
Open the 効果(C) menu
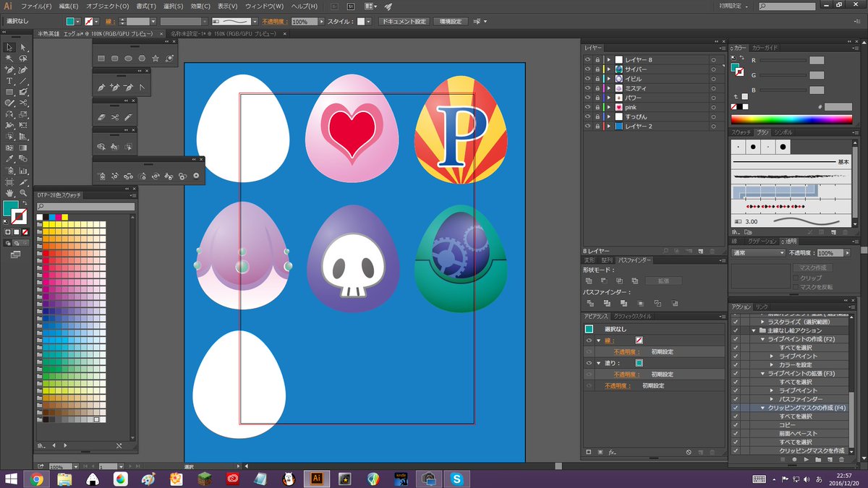click(200, 6)
